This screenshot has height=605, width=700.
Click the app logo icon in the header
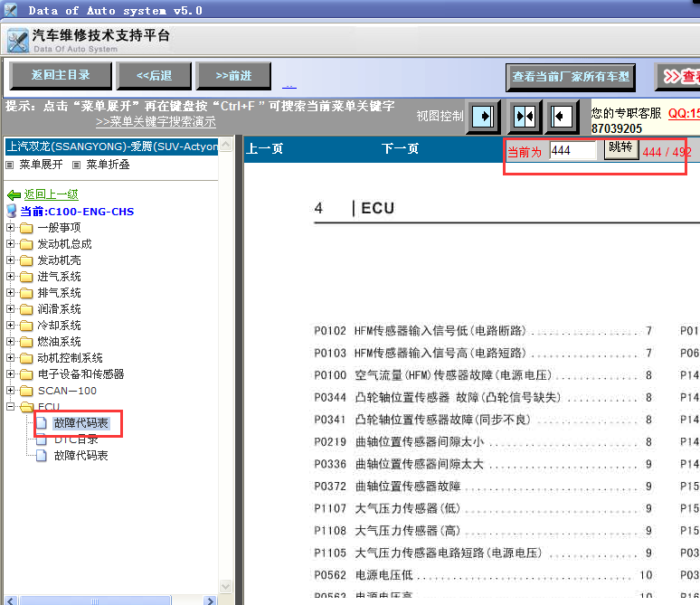coord(18,41)
